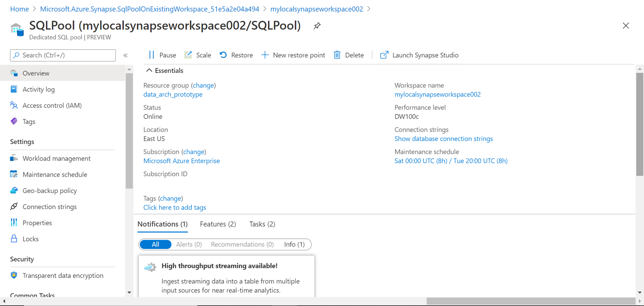Close the SQLPool blade

626,26
